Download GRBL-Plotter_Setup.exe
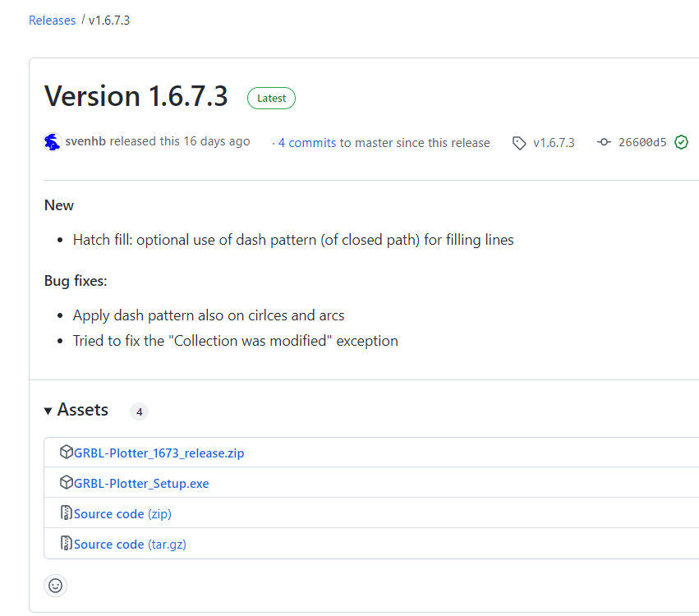The width and height of the screenshot is (699, 616). (x=141, y=484)
